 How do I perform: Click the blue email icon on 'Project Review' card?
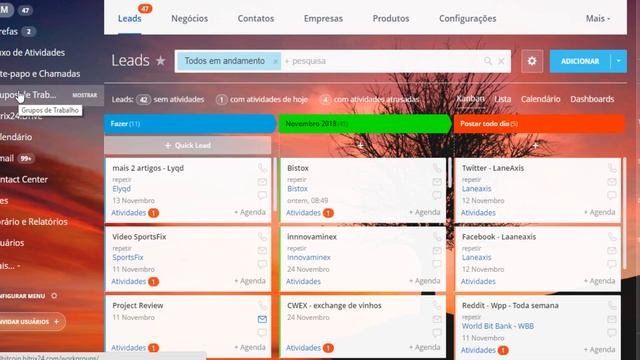[x=262, y=319]
